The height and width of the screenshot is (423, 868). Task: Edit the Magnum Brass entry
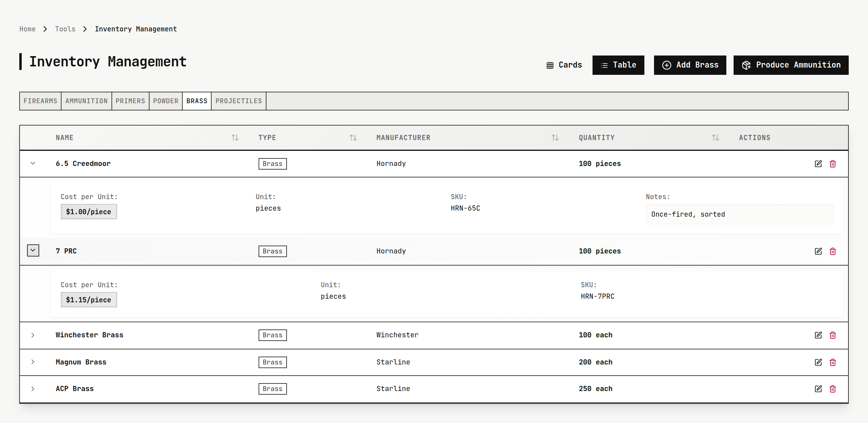818,362
